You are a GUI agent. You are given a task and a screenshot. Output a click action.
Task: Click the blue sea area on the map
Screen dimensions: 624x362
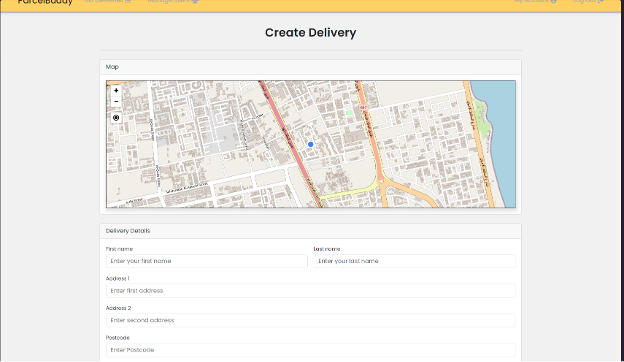(503, 135)
